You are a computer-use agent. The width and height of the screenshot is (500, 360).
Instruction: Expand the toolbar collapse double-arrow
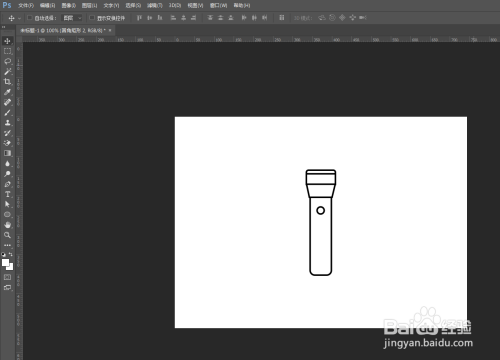tap(4, 27)
